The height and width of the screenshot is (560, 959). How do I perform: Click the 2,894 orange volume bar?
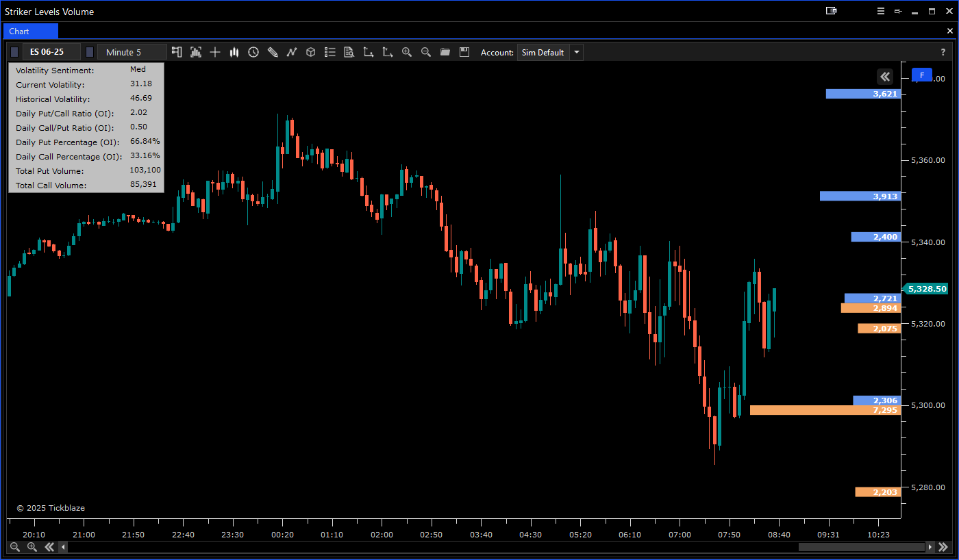(871, 308)
